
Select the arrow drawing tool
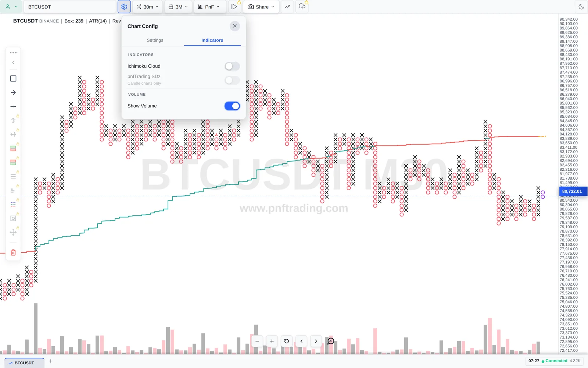13,92
